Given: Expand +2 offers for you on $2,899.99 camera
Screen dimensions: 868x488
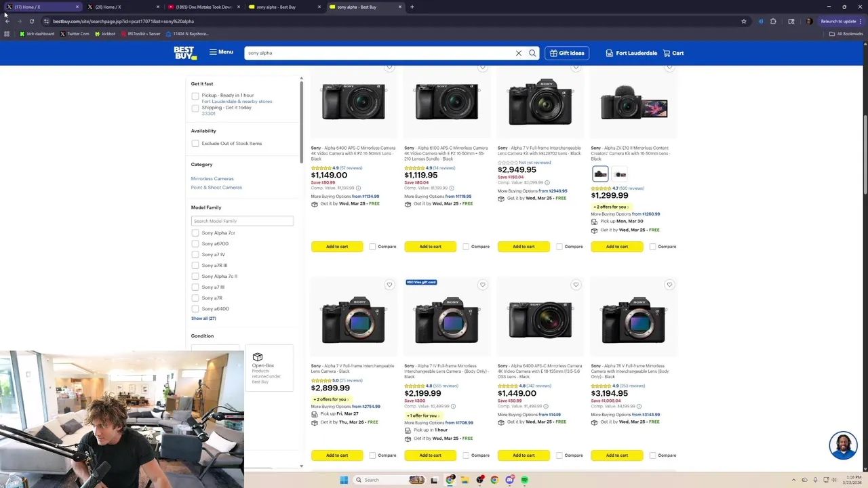Looking at the screenshot, I should pyautogui.click(x=330, y=399).
